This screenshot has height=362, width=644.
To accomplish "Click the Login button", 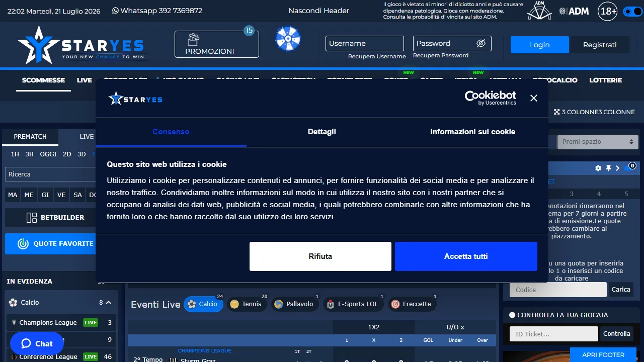I will [x=540, y=45].
